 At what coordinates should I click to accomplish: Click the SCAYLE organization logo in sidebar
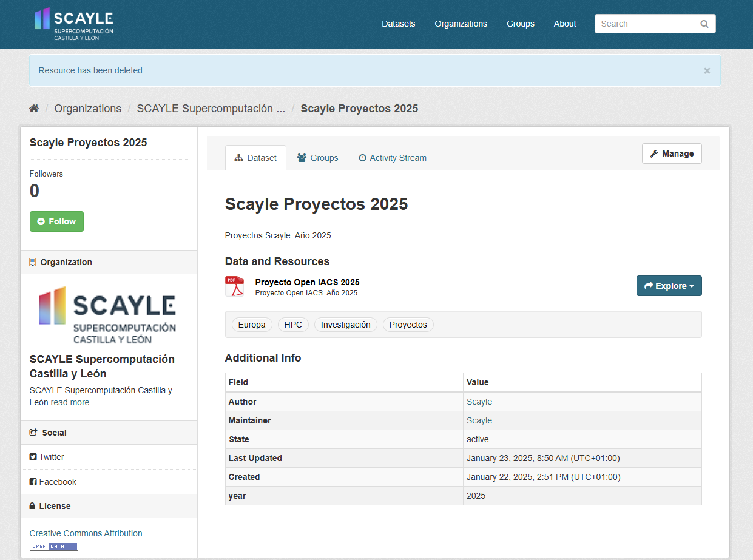pos(107,315)
